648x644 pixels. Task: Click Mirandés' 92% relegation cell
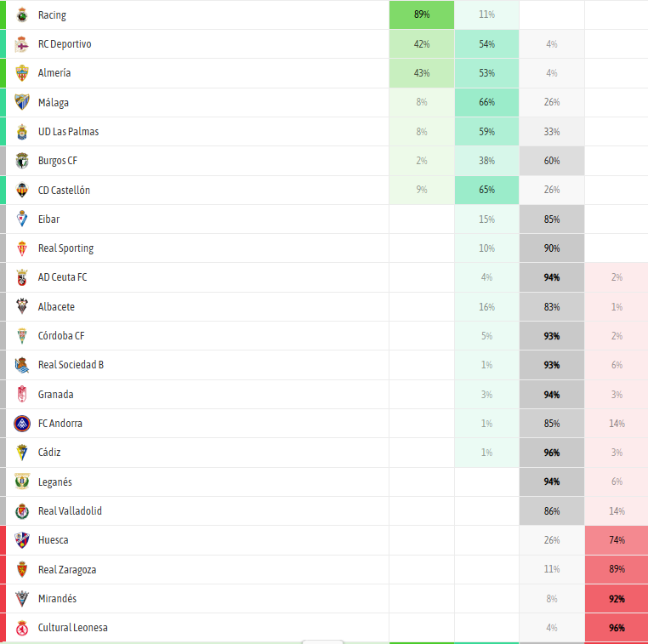617,599
